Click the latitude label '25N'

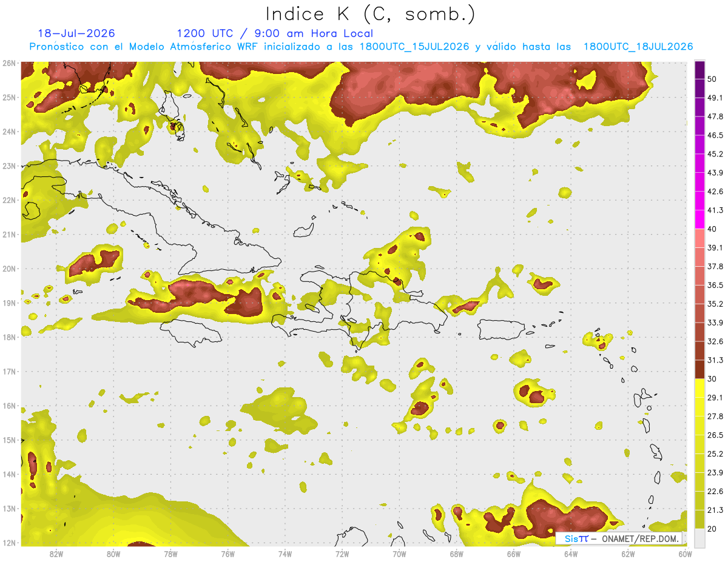click(x=8, y=97)
